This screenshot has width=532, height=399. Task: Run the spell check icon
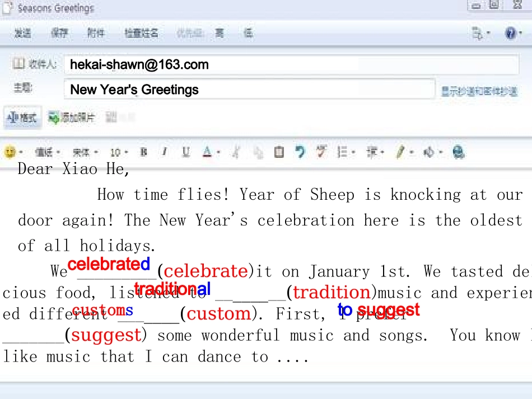(x=321, y=152)
